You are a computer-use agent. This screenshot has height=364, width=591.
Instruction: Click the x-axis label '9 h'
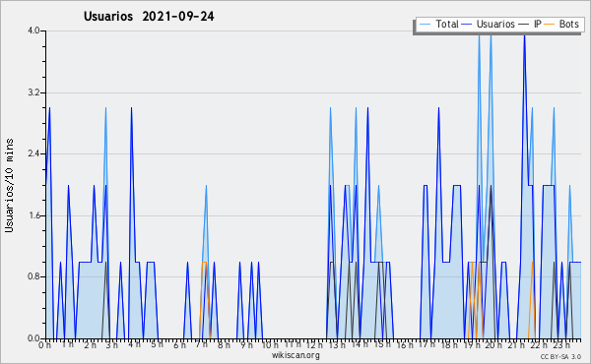[x=246, y=344]
